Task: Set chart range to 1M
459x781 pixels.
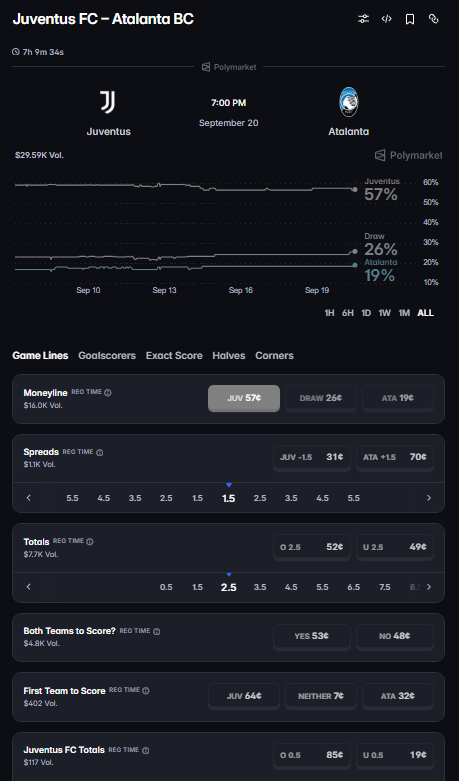Action: coord(404,313)
